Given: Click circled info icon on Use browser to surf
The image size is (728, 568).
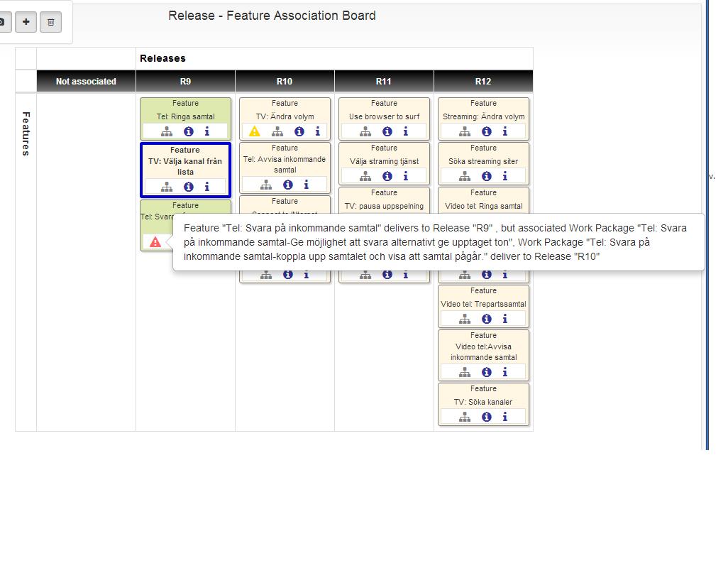Looking at the screenshot, I should coord(387,131).
